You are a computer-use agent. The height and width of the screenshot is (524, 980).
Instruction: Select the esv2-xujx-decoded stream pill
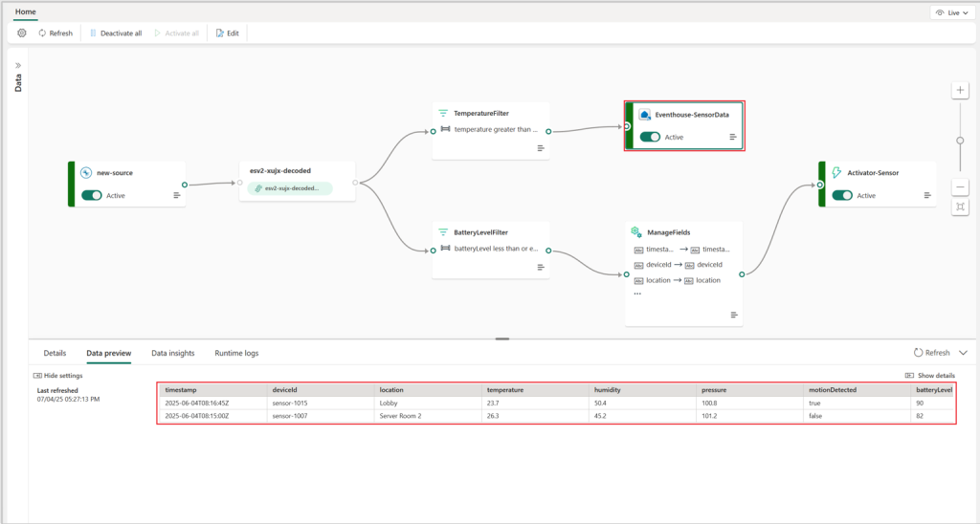click(290, 188)
